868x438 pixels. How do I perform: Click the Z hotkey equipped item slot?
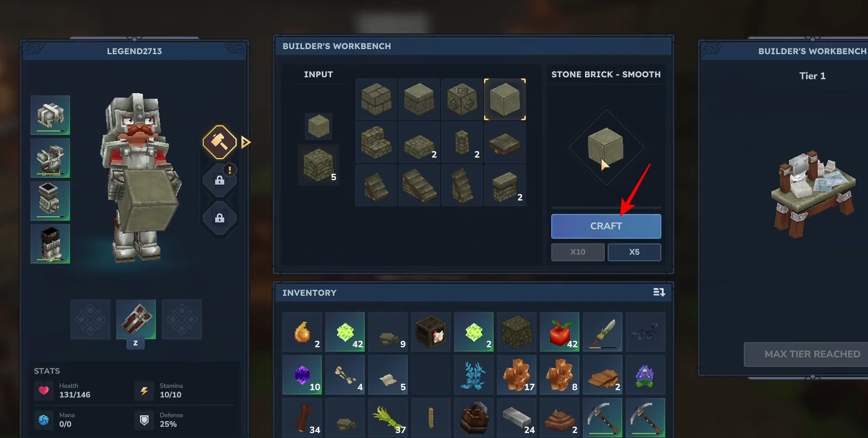click(x=136, y=319)
